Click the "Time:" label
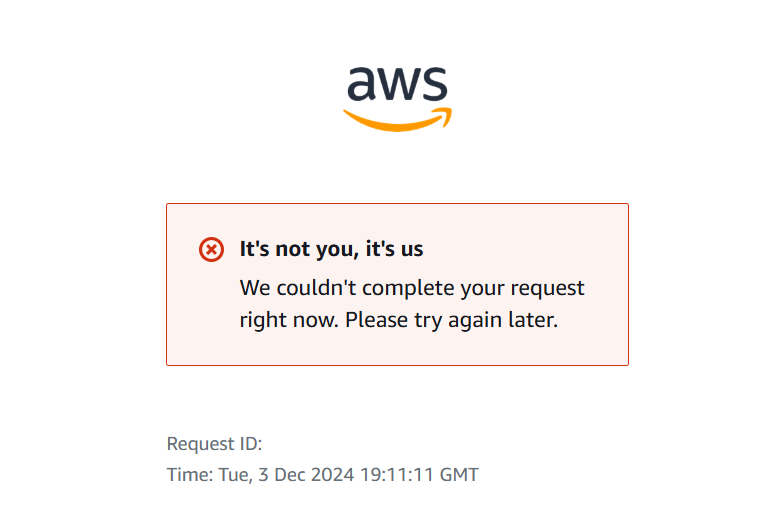This screenshot has width=761, height=516. pyautogui.click(x=190, y=474)
